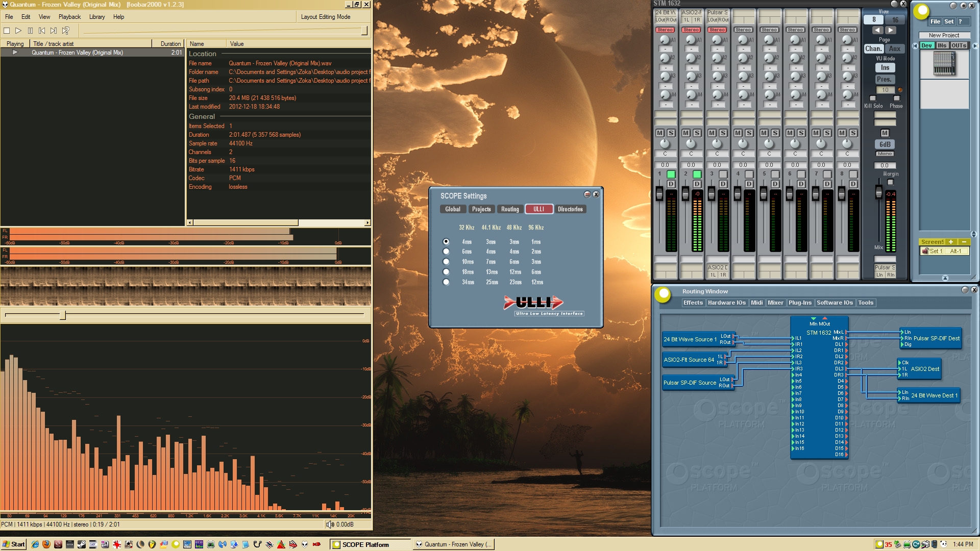Viewport: 980px width, 551px height.
Task: Click the ScreenSets plus button
Action: pyautogui.click(x=951, y=242)
